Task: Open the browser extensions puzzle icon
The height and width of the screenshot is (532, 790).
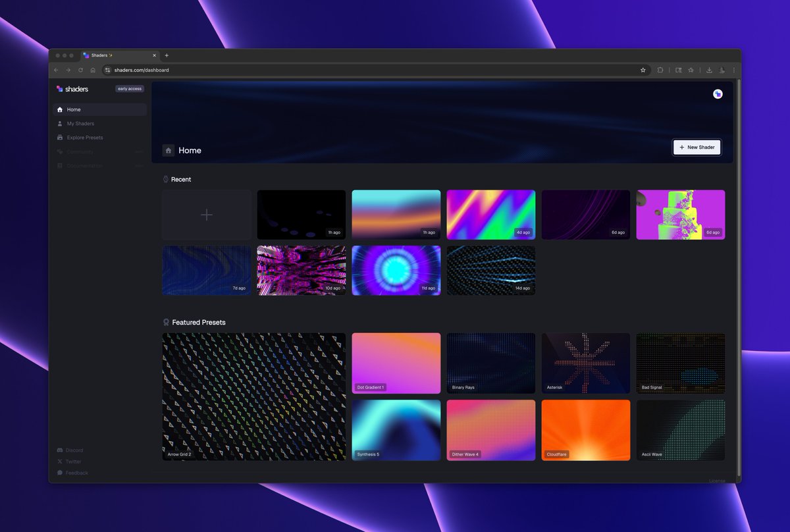Action: point(660,70)
